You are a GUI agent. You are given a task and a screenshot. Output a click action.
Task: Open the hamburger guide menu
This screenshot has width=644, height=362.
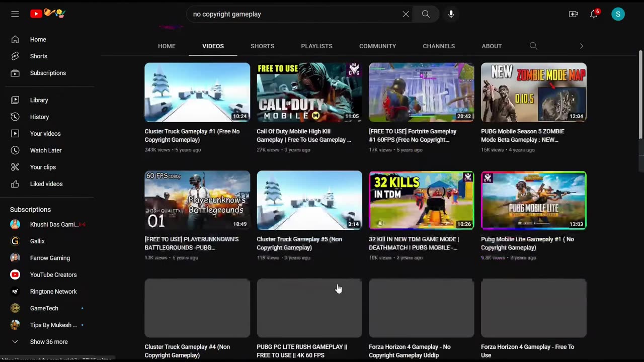click(x=15, y=14)
